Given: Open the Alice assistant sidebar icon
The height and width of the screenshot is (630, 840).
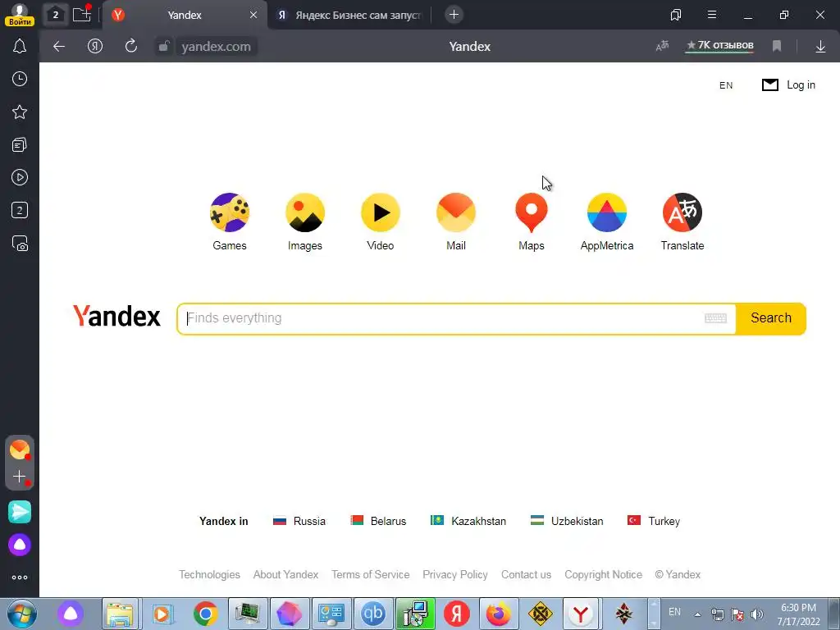Looking at the screenshot, I should point(20,545).
